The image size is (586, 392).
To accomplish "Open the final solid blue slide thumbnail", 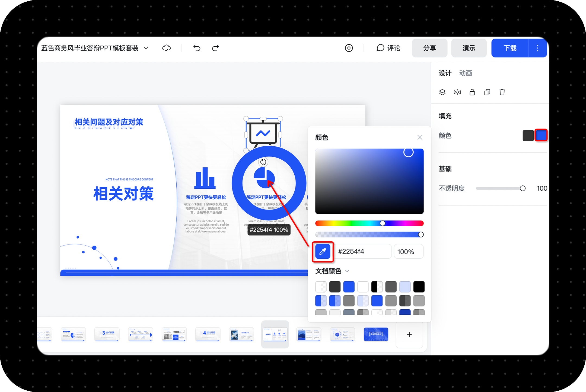I will [x=376, y=335].
